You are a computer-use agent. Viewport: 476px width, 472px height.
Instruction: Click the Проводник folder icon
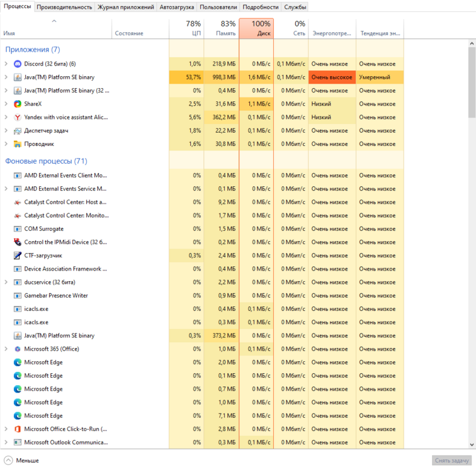click(18, 144)
